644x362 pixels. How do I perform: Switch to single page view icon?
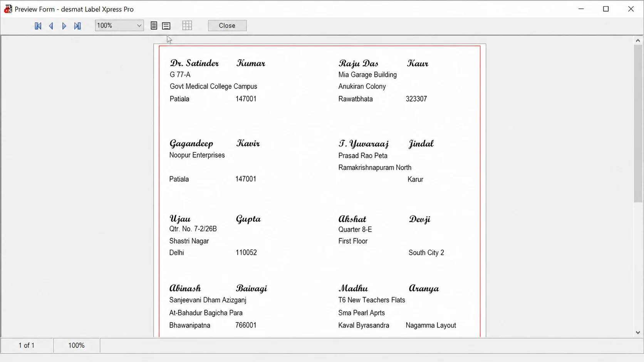coord(154,26)
